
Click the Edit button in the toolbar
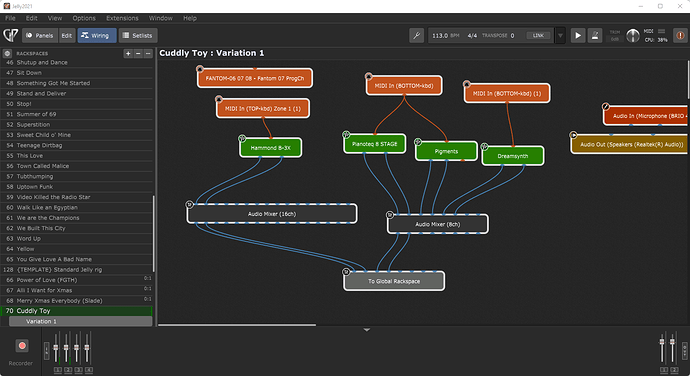tap(66, 35)
